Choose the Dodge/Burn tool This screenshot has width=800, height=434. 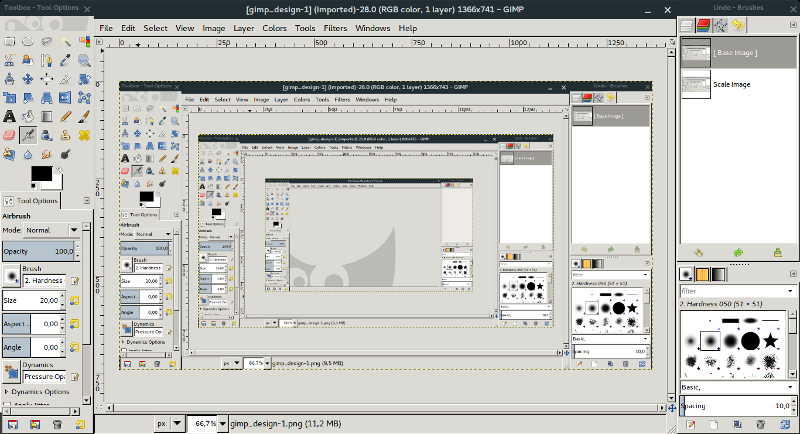pos(65,154)
